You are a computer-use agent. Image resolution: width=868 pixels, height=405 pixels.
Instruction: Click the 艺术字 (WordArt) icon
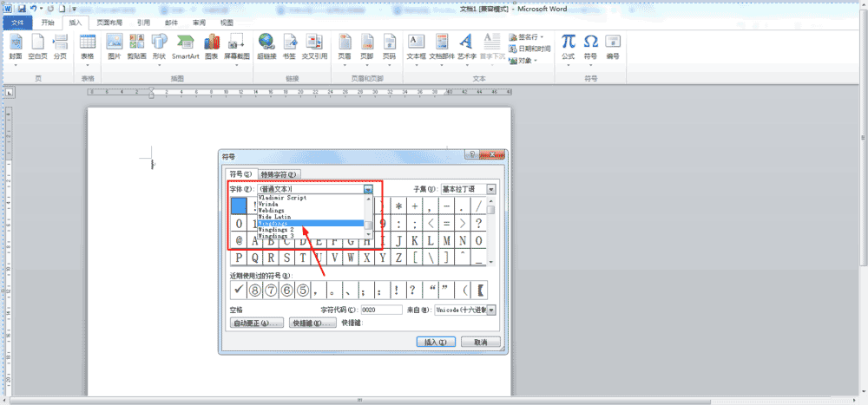pos(466,46)
